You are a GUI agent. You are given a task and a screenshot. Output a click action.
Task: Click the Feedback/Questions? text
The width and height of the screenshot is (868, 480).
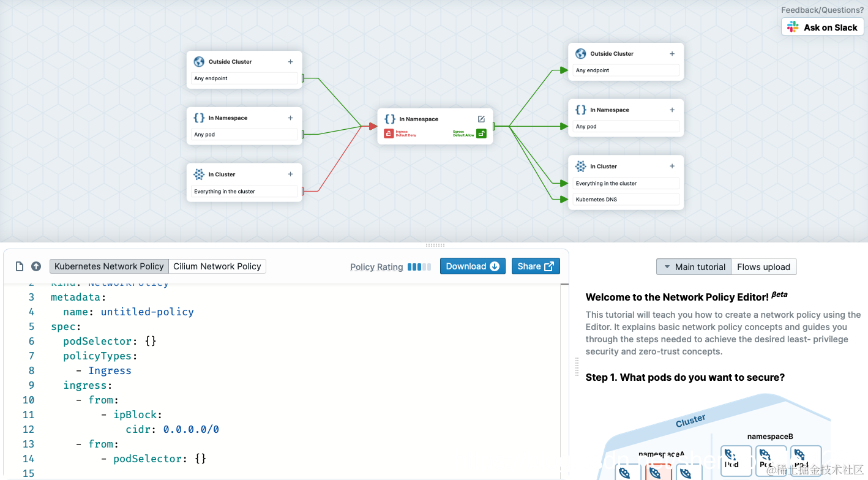click(822, 10)
